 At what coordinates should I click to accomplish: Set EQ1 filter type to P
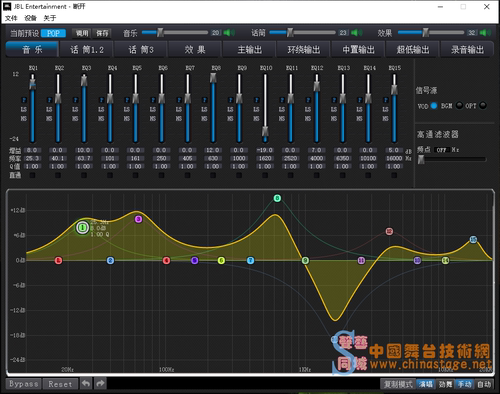pyautogui.click(x=24, y=100)
